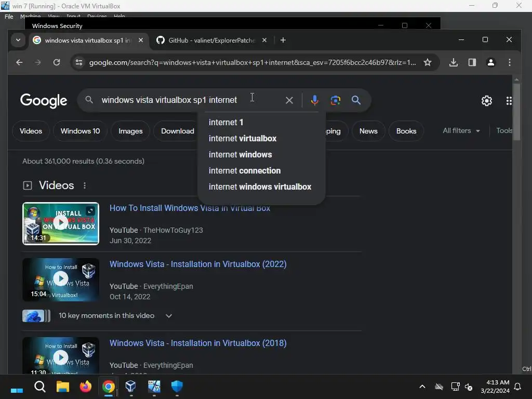The image size is (532, 399).
Task: Filter results by Videos chip
Action: click(31, 131)
